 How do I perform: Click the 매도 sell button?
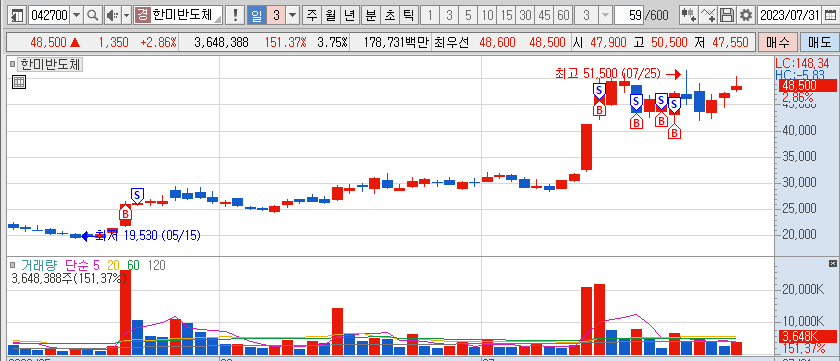tap(819, 42)
